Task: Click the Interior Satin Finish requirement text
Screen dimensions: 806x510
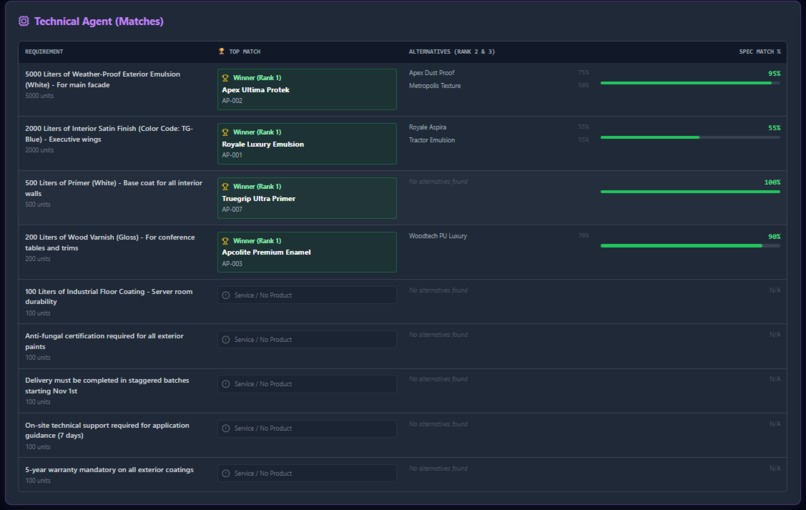Action: pyautogui.click(x=109, y=134)
